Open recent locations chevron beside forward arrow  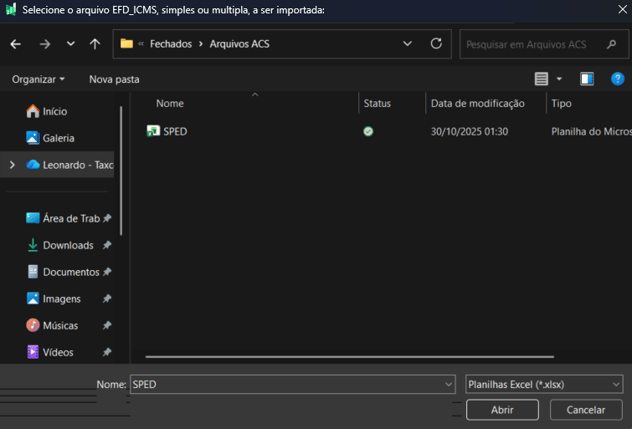71,44
